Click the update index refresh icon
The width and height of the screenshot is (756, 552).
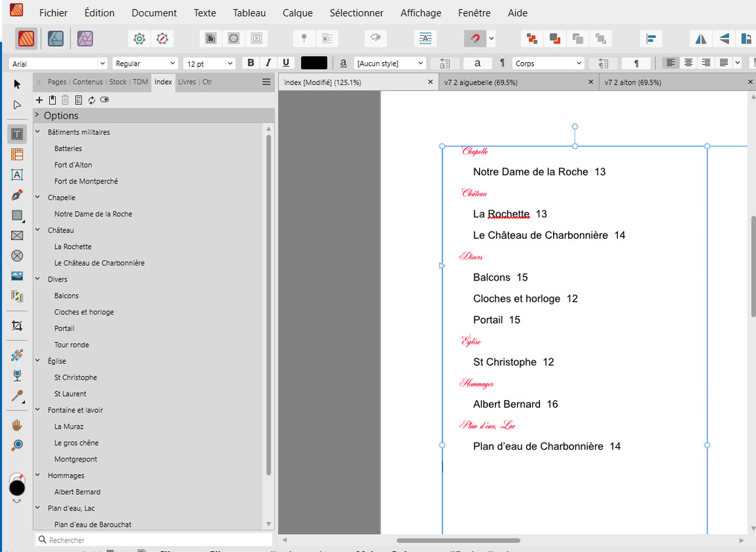tap(92, 100)
